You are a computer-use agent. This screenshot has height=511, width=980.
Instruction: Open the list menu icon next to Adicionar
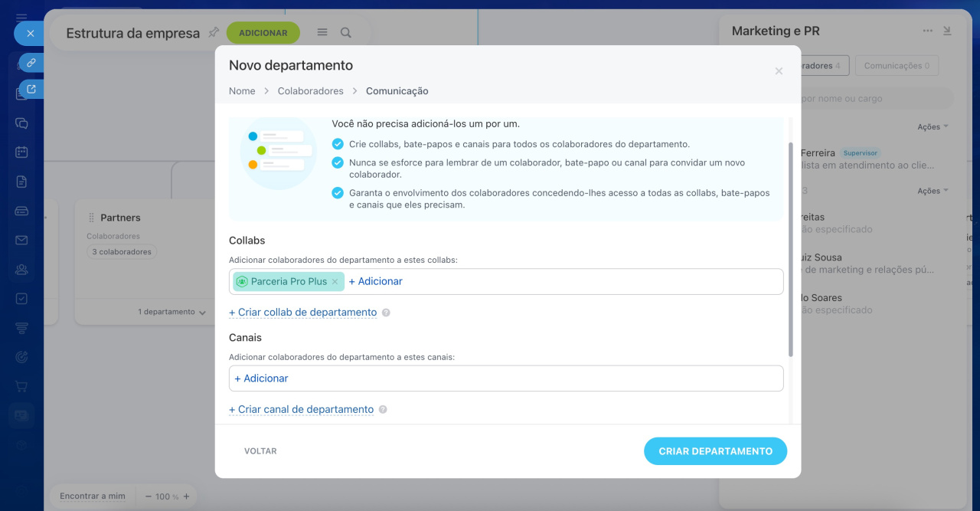point(322,33)
